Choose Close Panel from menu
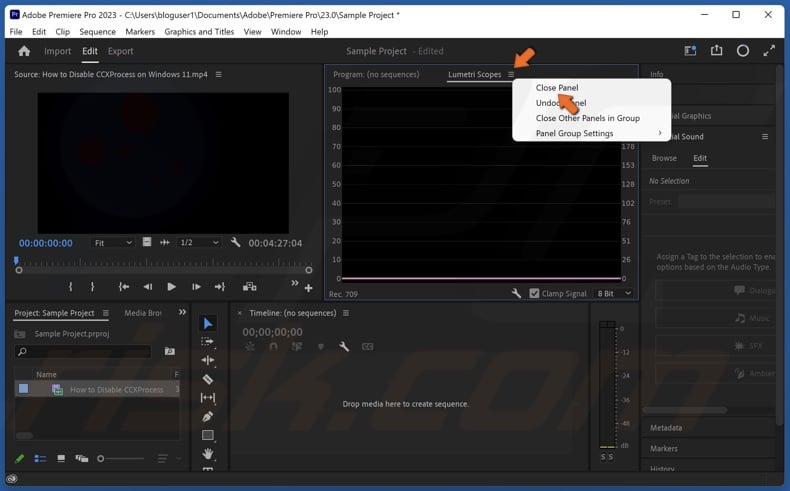Viewport: 790px width, 491px height. pyautogui.click(x=557, y=88)
